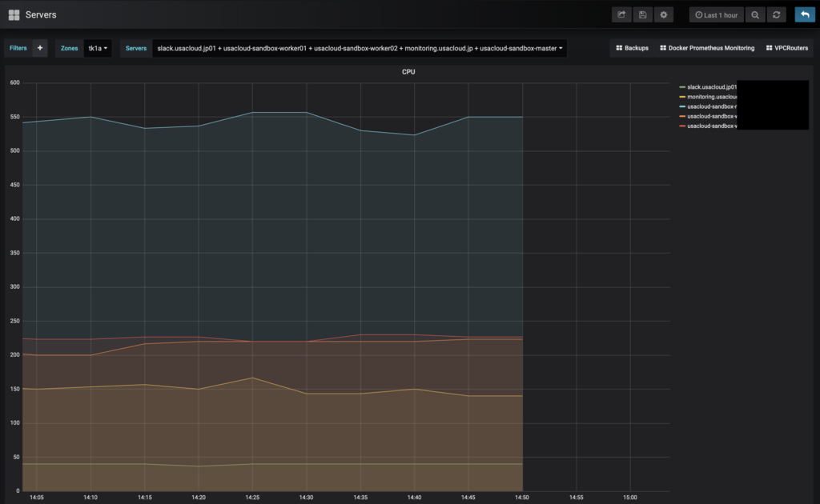This screenshot has height=504, width=820.
Task: Open the tk1a Zones dropdown
Action: coord(98,48)
